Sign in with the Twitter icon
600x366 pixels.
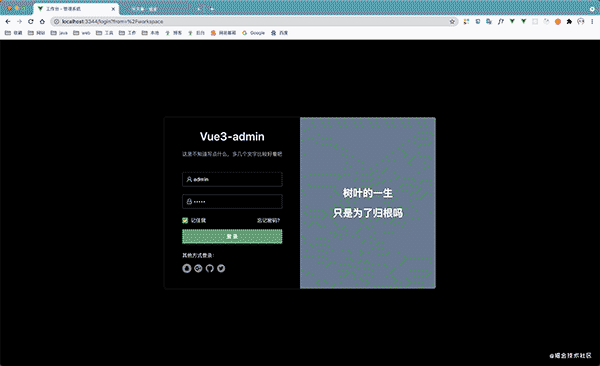(x=221, y=268)
